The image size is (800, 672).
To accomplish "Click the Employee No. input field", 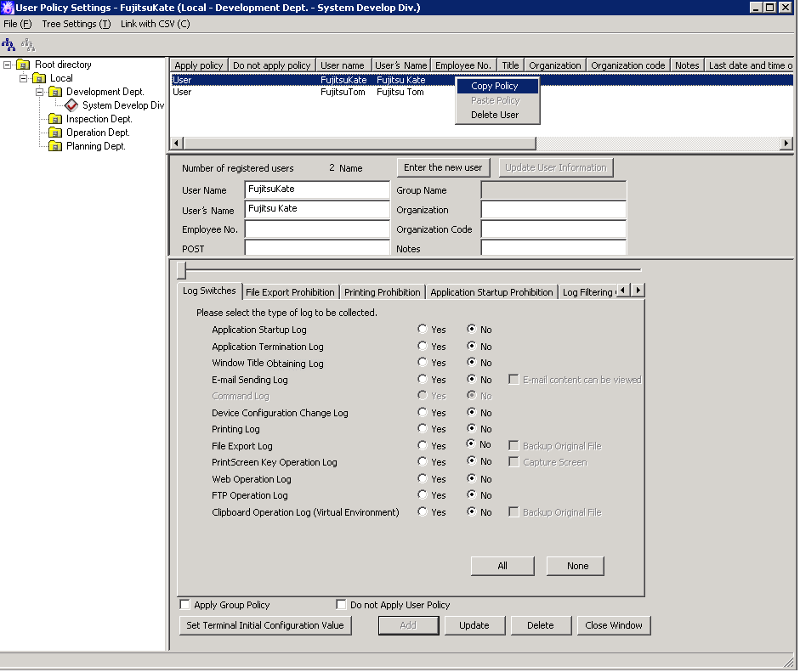I will tap(316, 229).
